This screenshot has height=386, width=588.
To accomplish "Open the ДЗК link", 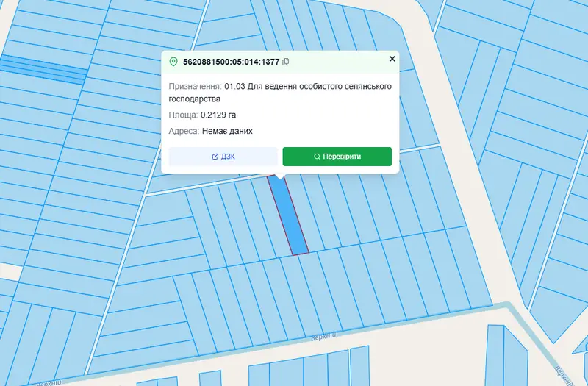I will click(228, 157).
